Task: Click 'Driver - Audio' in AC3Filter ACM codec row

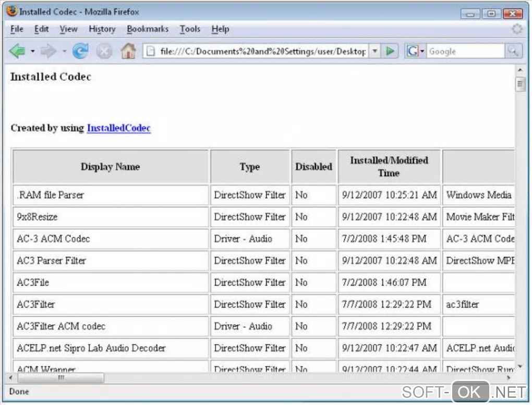Action: (x=250, y=326)
